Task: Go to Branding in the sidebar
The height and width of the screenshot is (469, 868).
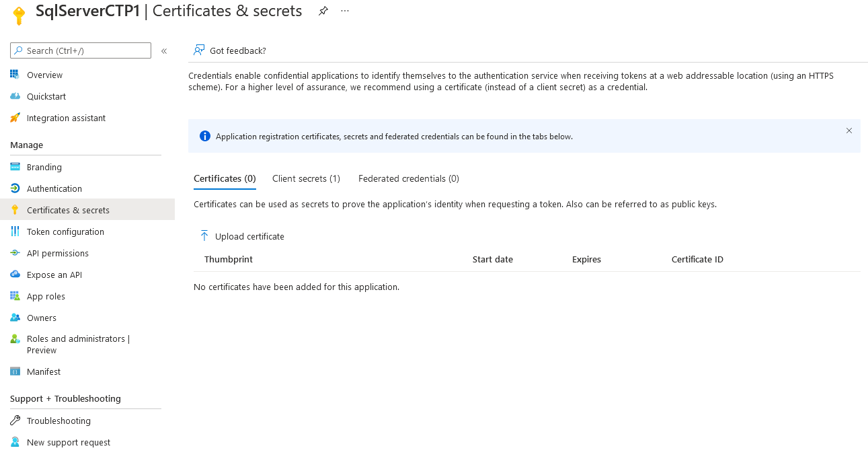Action: point(44,168)
